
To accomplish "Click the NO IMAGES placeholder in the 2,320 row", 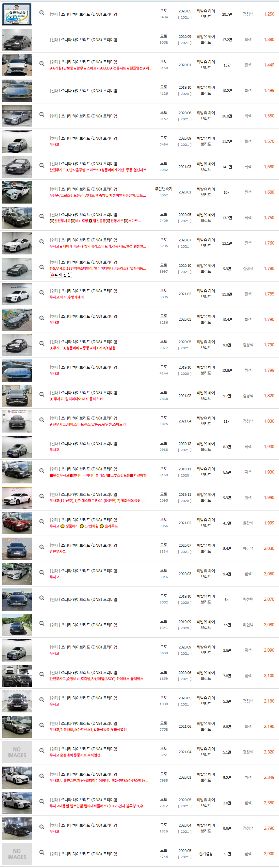I will (17, 752).
